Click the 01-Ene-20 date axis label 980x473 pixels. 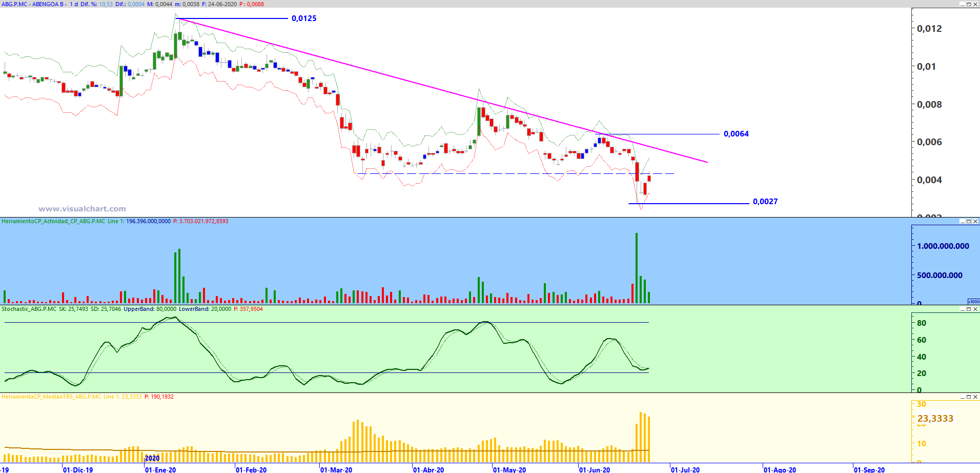click(160, 469)
